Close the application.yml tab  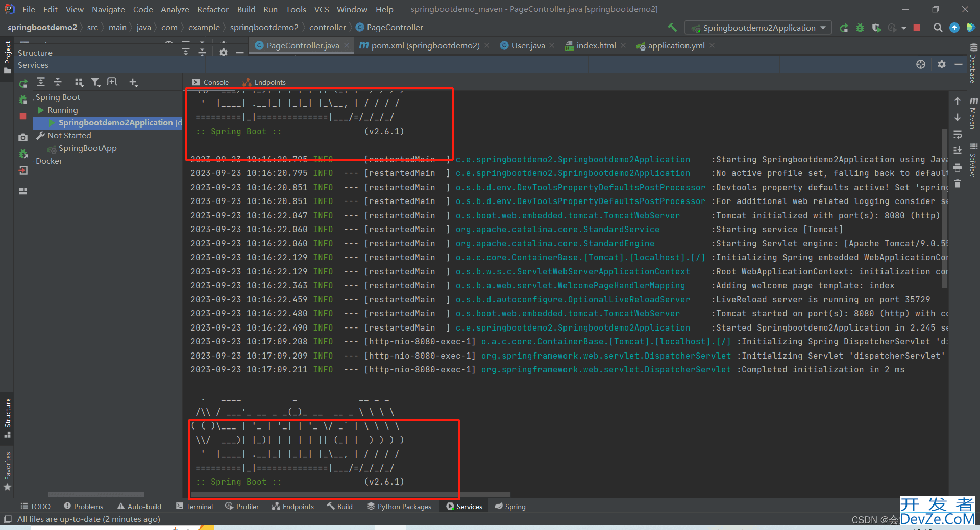(x=712, y=46)
